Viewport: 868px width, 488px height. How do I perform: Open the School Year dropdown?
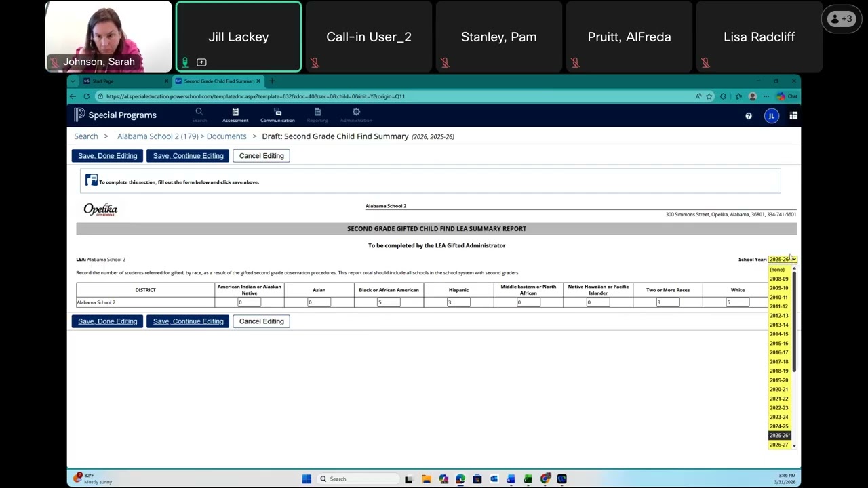click(782, 259)
